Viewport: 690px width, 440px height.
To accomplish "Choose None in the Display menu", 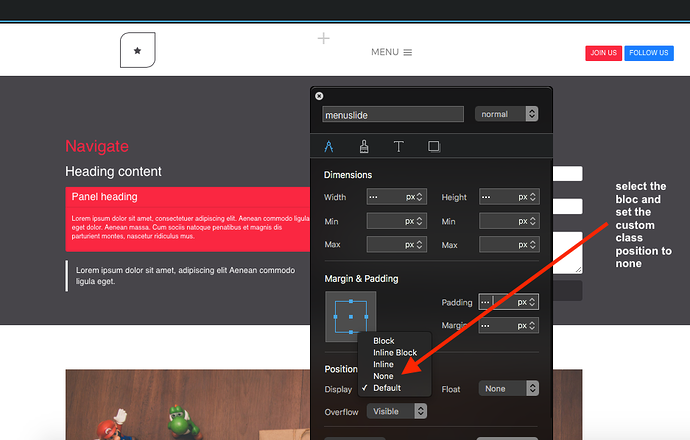I will (x=383, y=376).
